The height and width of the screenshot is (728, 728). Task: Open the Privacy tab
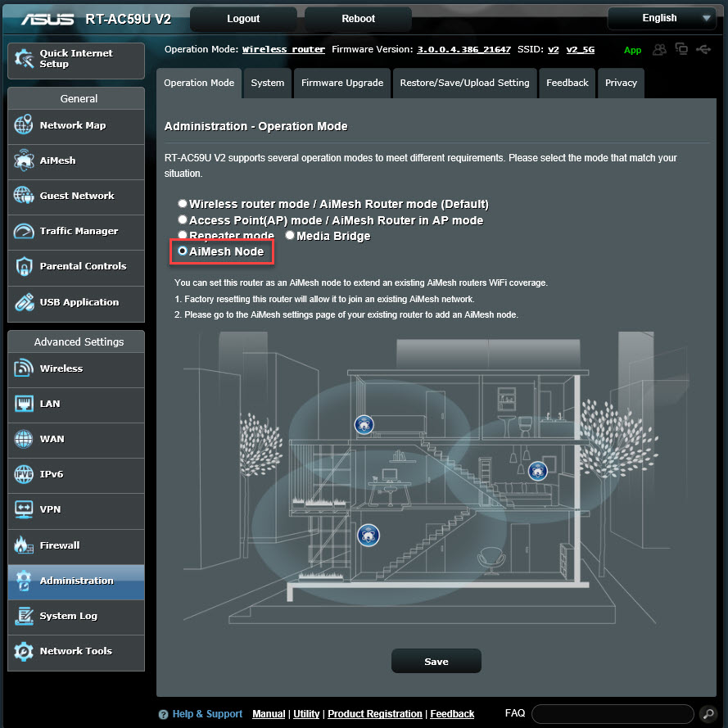coord(621,83)
